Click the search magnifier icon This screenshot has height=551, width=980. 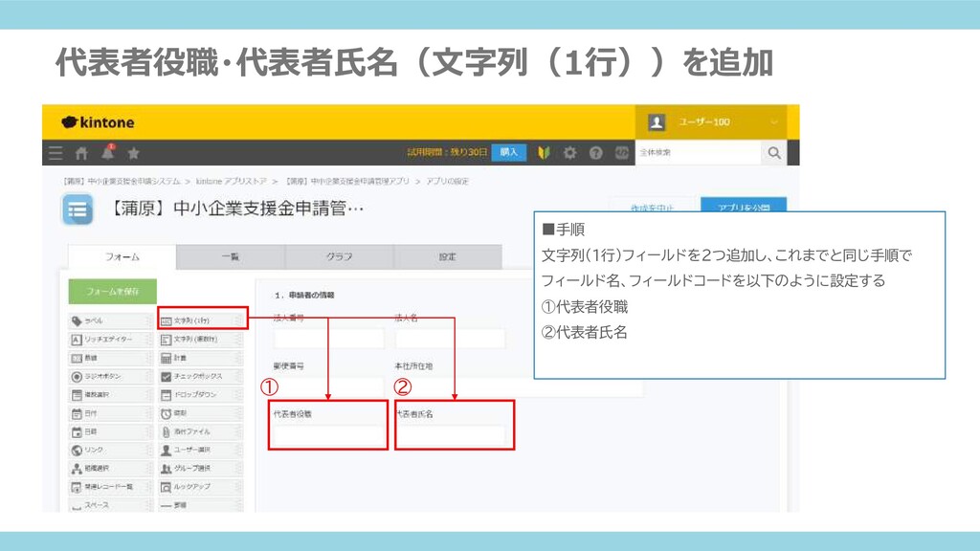coord(773,152)
